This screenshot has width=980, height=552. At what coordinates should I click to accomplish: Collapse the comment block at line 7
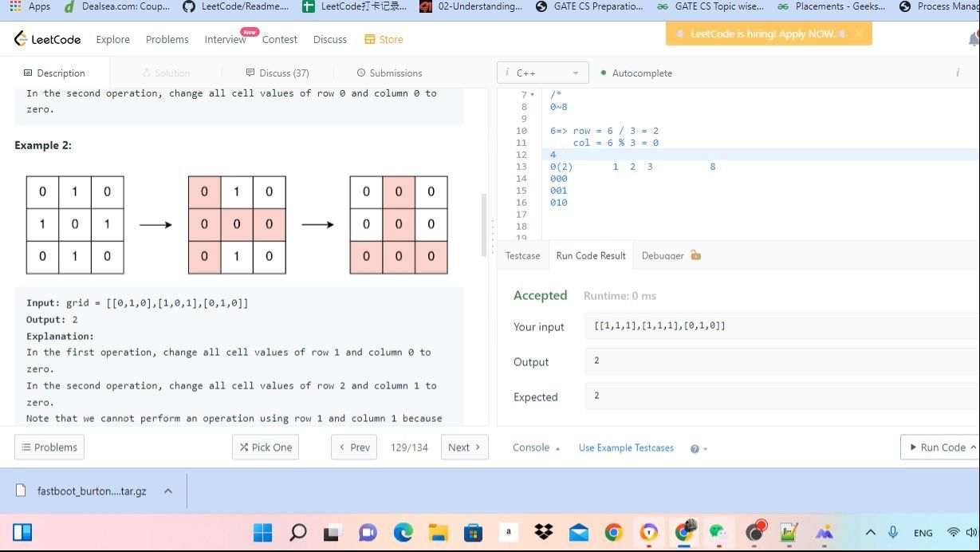533,95
